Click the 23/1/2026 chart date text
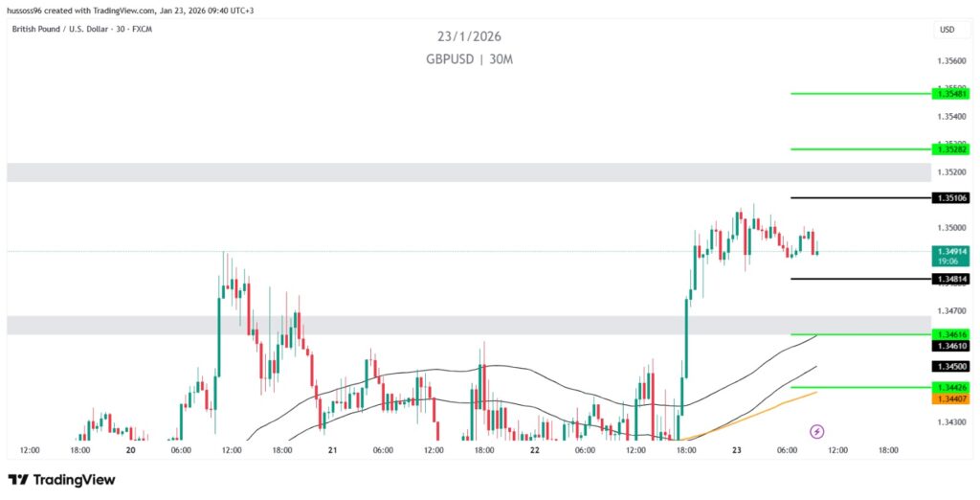Viewport: 980px width, 500px height. point(469,36)
